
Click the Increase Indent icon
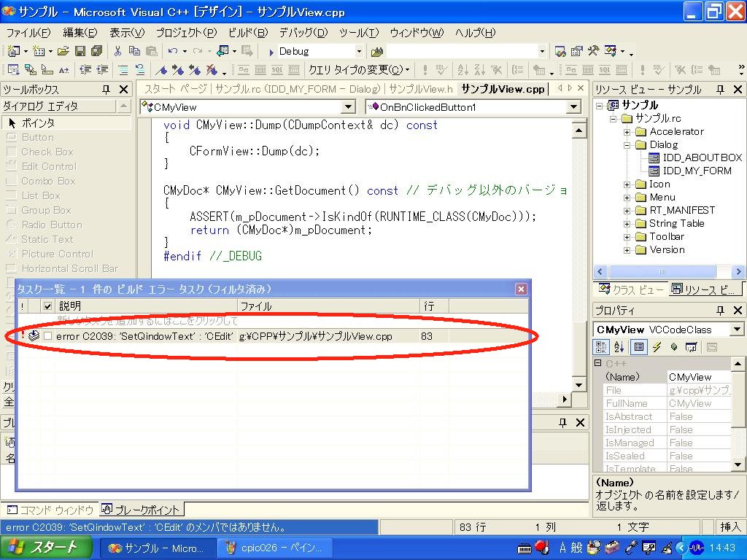tap(102, 70)
